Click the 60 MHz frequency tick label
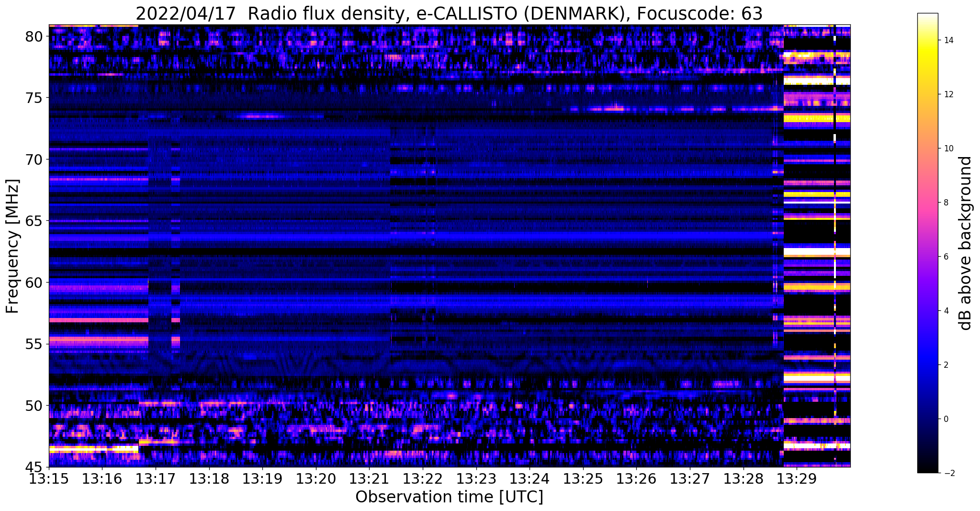 35,283
